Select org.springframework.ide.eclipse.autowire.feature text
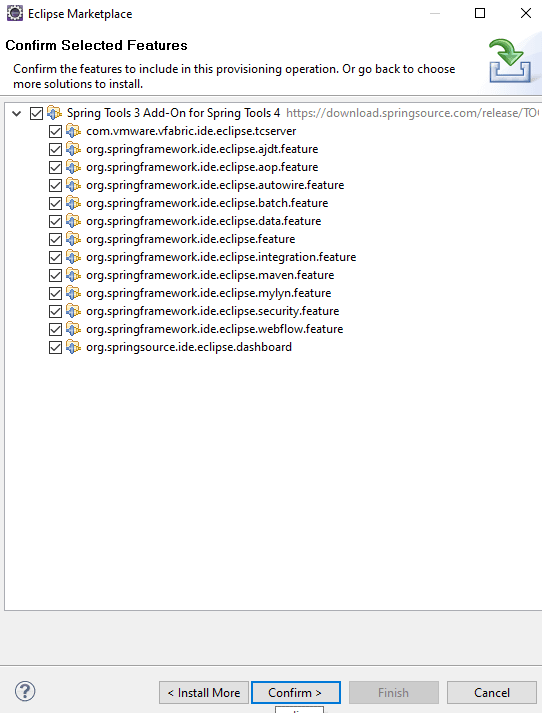The width and height of the screenshot is (542, 713). [215, 185]
